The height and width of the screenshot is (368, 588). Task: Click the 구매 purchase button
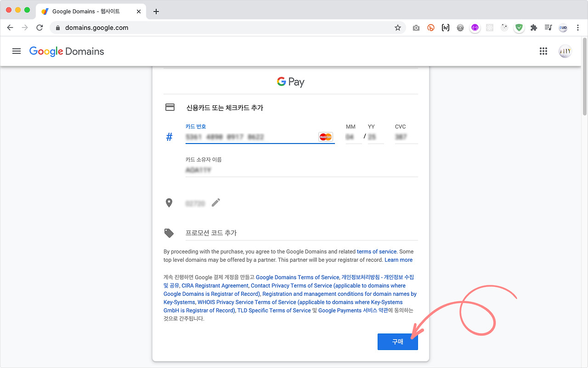point(398,342)
